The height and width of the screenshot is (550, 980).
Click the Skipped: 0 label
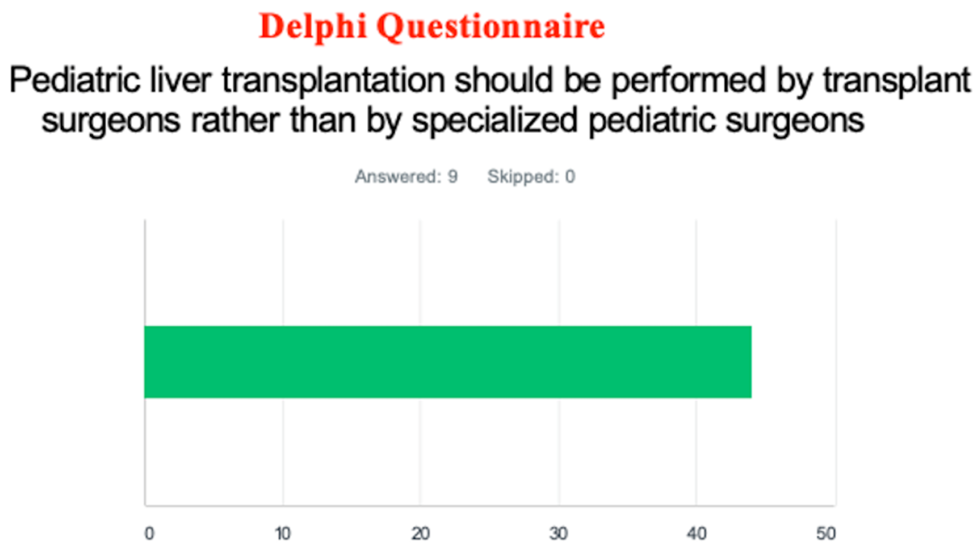(x=531, y=176)
